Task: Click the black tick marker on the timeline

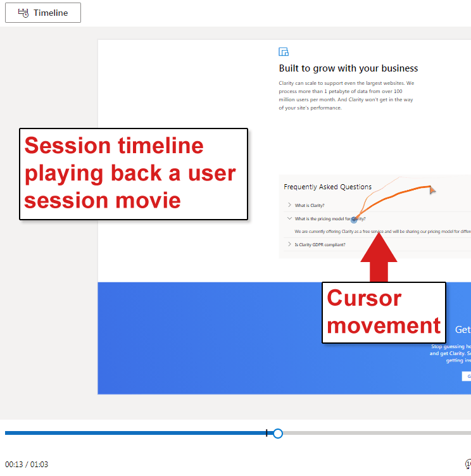Action: (267, 434)
